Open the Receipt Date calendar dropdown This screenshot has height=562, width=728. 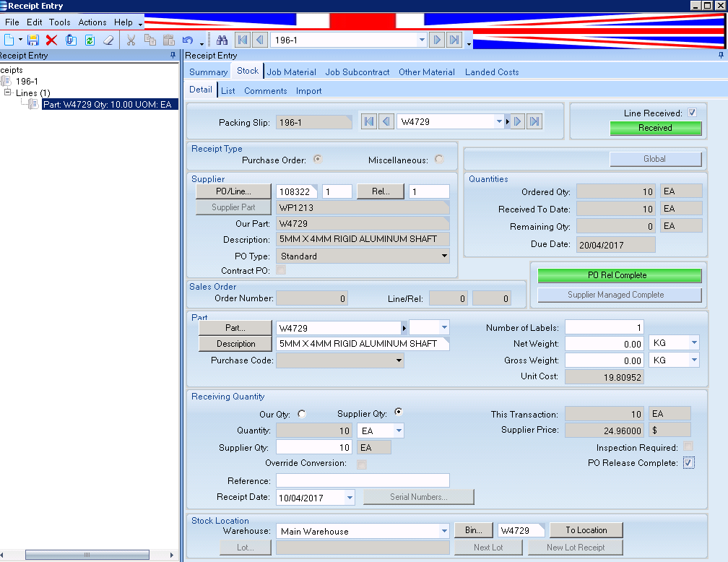pos(350,498)
